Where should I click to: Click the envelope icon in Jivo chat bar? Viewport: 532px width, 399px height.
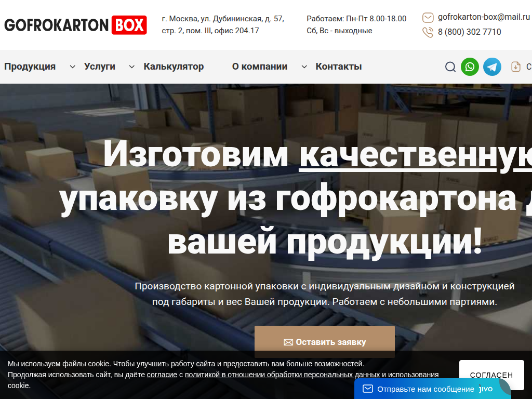point(367,388)
